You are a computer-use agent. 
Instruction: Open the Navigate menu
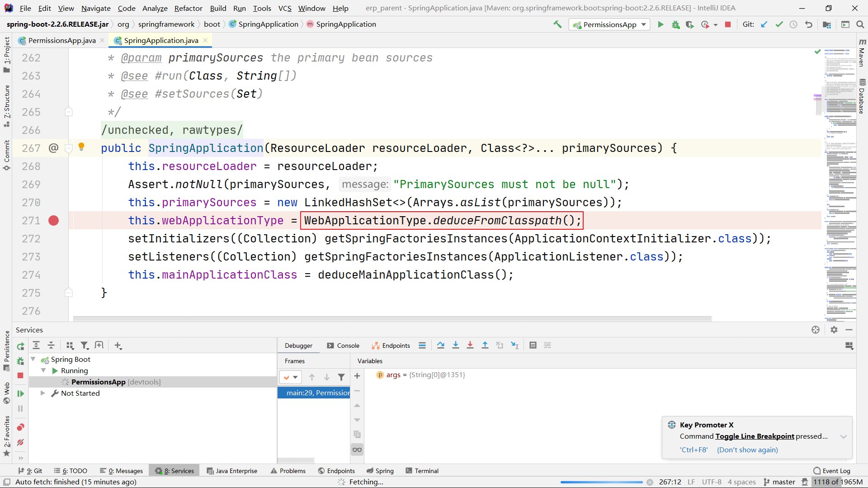click(96, 8)
